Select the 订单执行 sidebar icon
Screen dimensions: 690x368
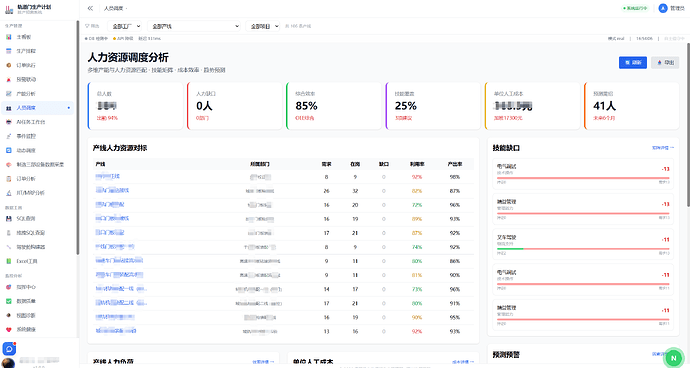tap(8, 65)
